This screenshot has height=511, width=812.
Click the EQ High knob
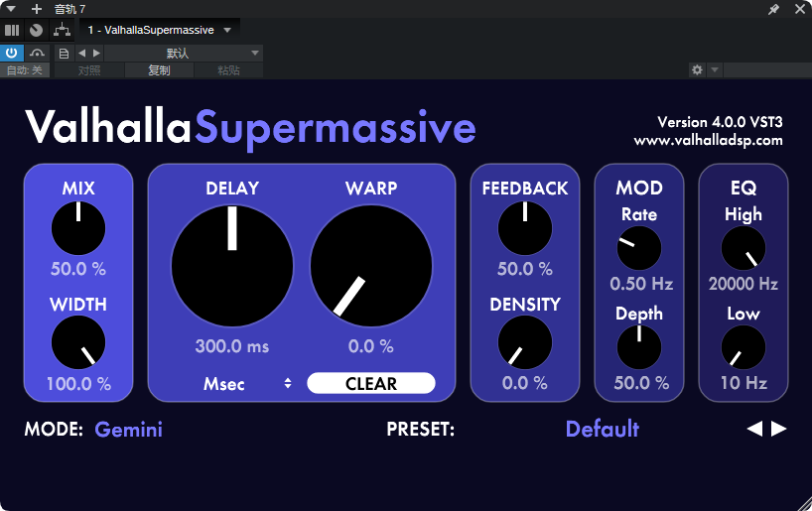744,248
